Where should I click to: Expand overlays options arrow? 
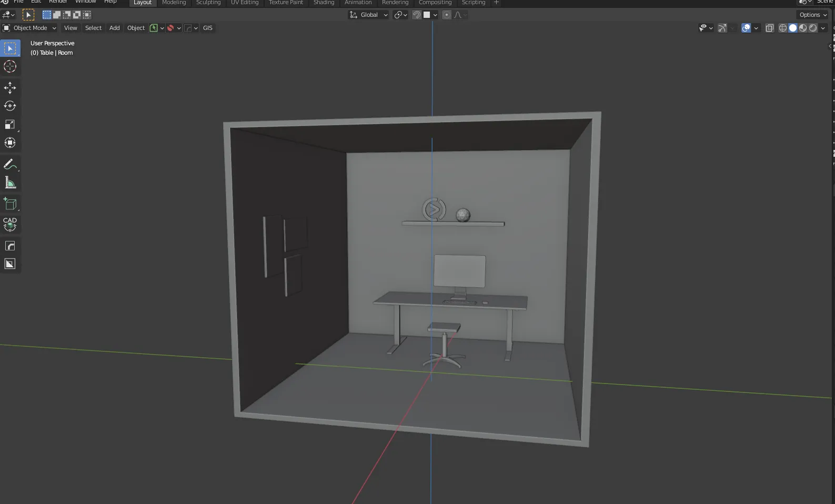click(756, 28)
